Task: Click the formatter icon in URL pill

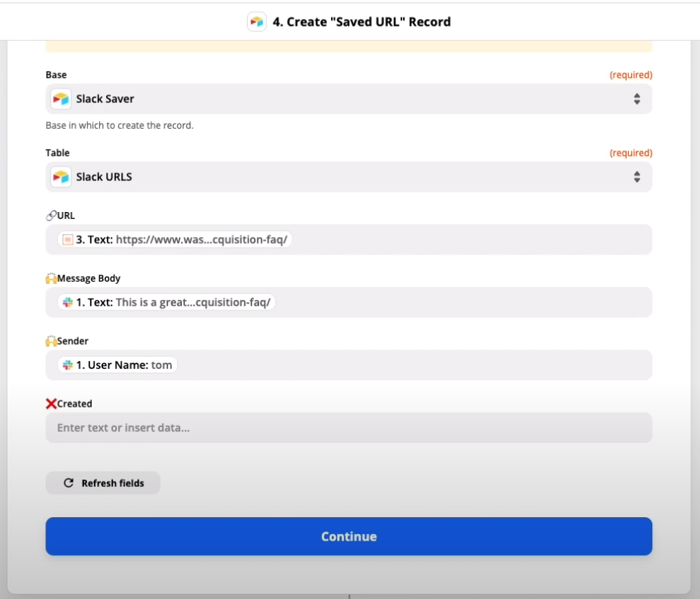Action: 67,240
